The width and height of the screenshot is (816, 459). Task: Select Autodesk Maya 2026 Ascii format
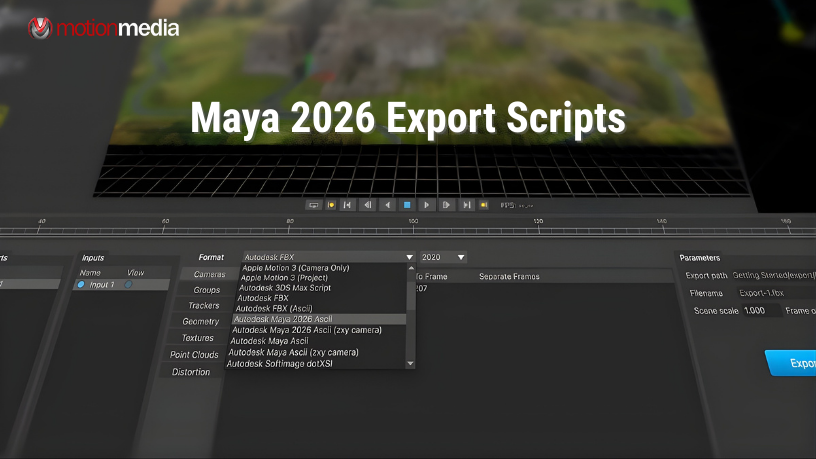click(319, 319)
